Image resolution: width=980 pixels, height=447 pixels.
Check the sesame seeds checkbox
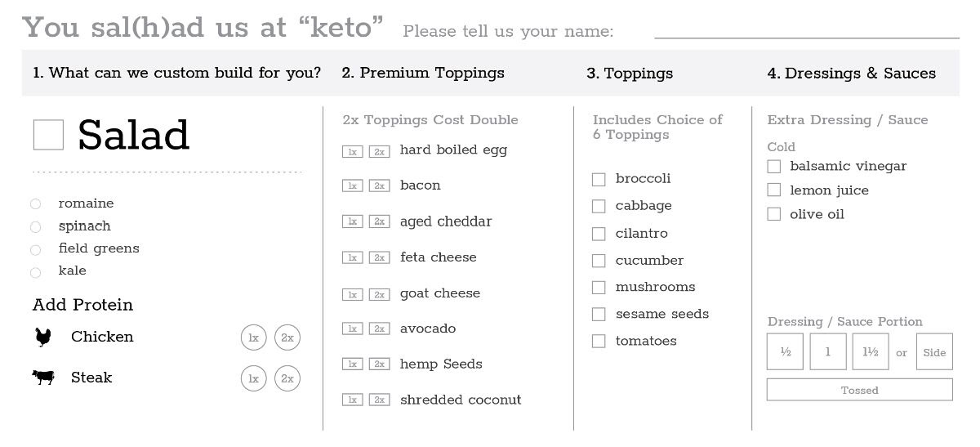click(599, 315)
